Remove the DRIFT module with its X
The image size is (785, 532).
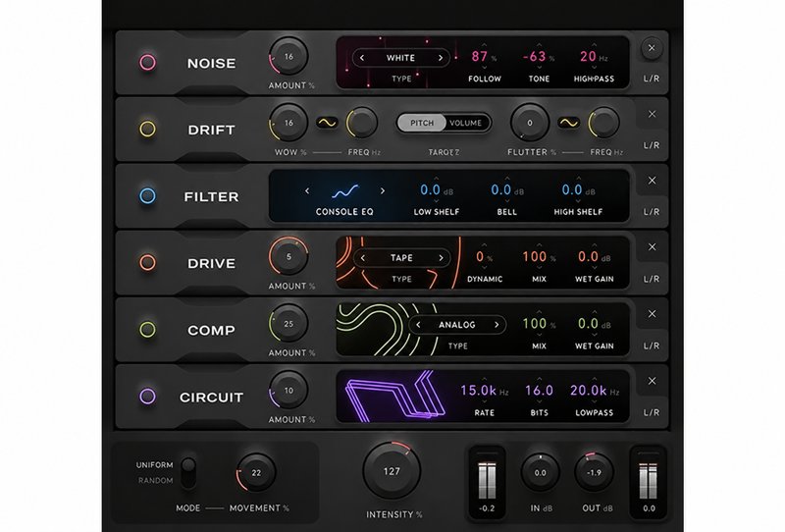pos(652,114)
